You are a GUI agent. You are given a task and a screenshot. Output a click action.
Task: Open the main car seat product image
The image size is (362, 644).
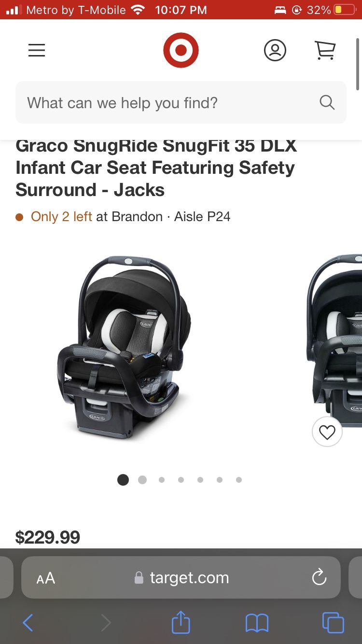point(125,348)
